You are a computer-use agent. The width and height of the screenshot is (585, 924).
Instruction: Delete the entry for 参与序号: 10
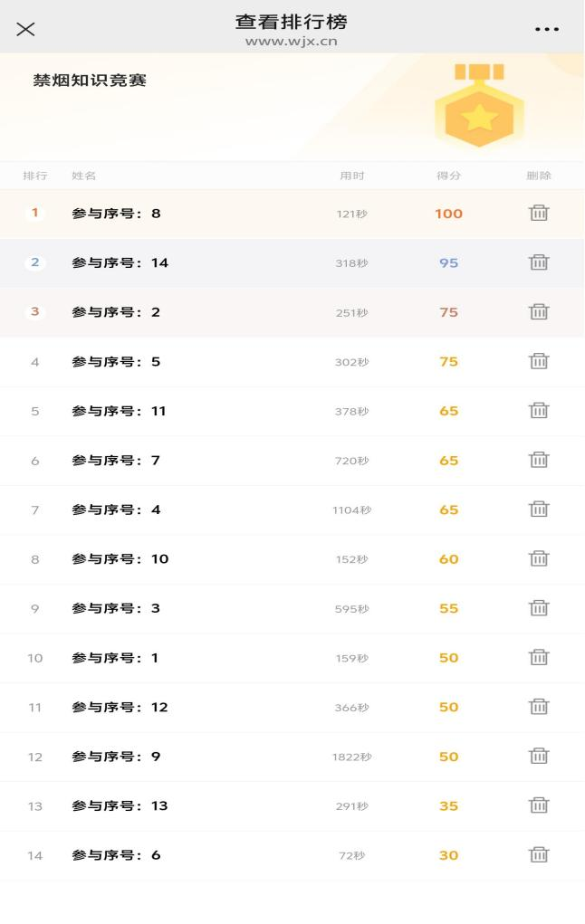(x=539, y=558)
